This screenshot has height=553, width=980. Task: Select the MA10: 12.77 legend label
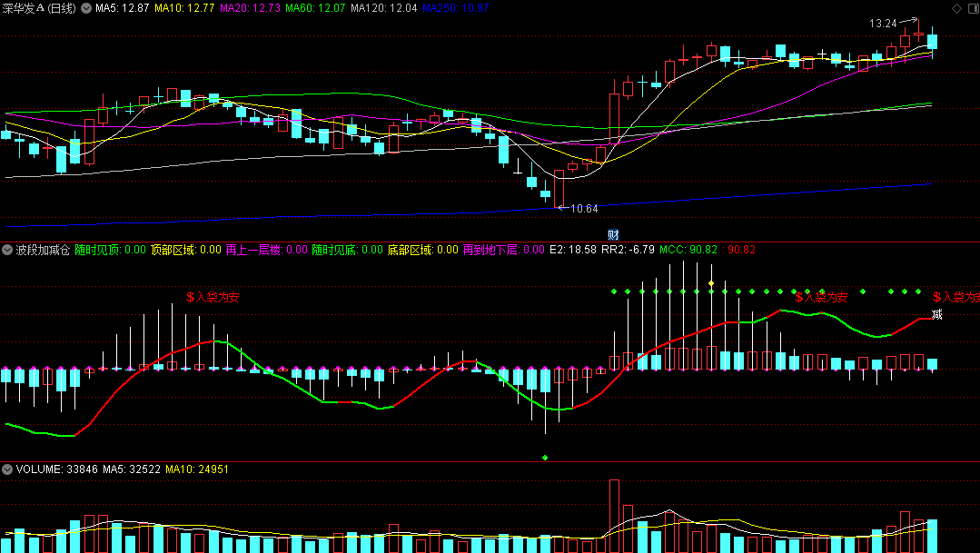184,8
